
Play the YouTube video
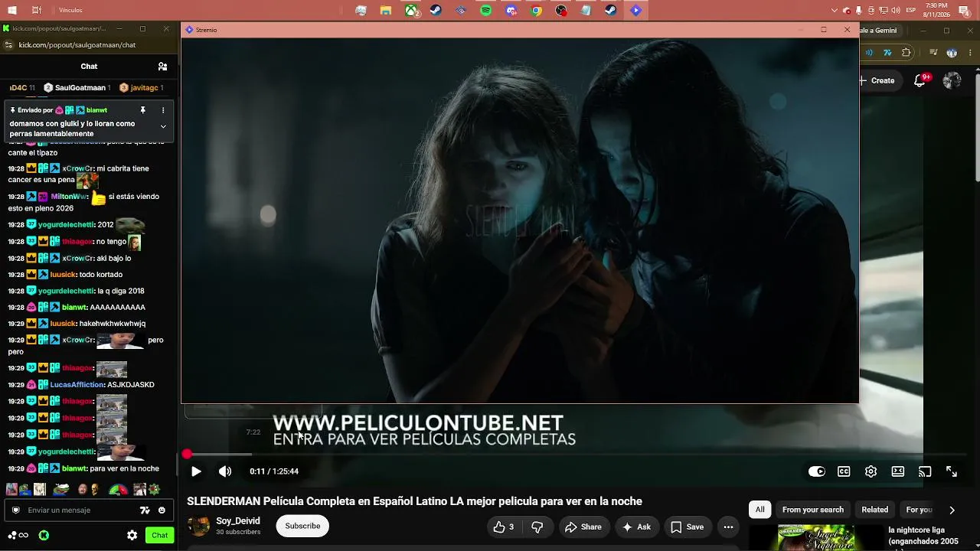coord(196,471)
